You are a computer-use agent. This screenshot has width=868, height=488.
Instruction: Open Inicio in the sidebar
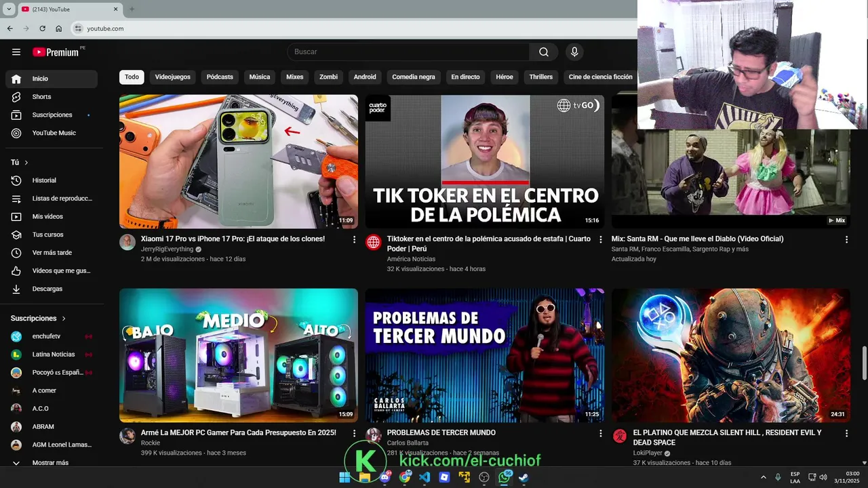click(x=52, y=79)
